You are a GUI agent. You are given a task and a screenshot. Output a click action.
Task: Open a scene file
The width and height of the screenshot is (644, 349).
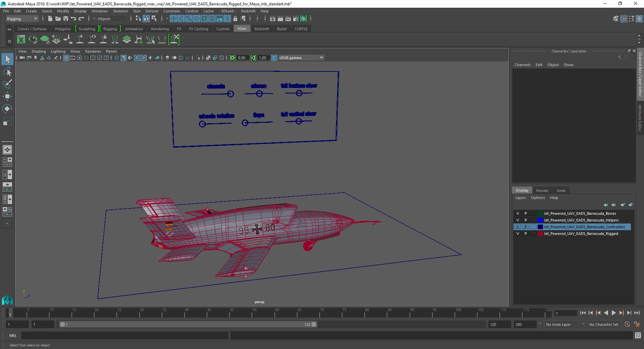pos(58,19)
